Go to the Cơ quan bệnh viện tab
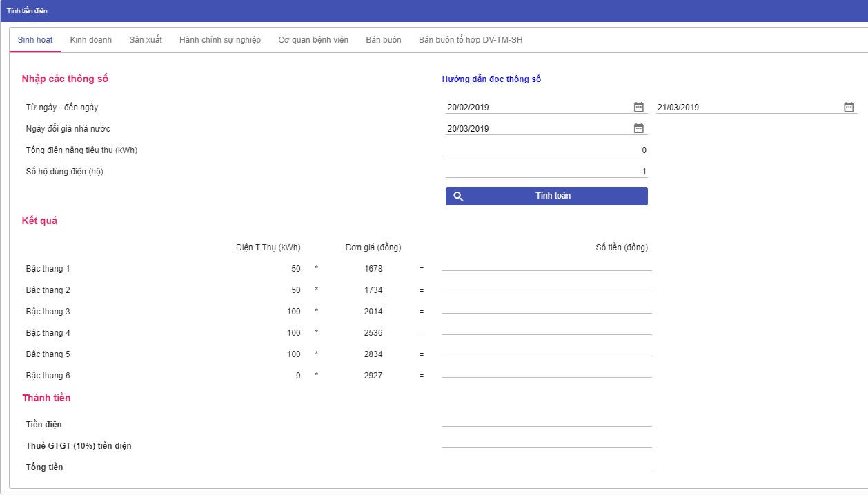The image size is (868, 495). point(313,40)
